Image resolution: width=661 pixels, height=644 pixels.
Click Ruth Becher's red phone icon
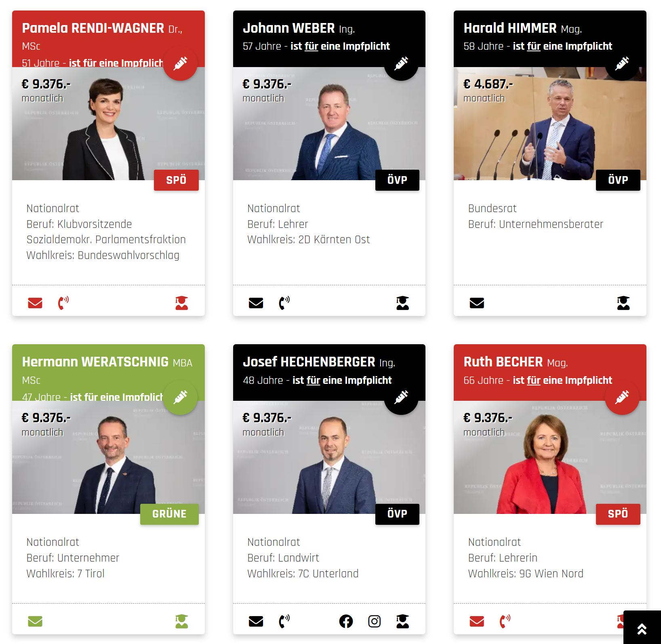point(505,621)
